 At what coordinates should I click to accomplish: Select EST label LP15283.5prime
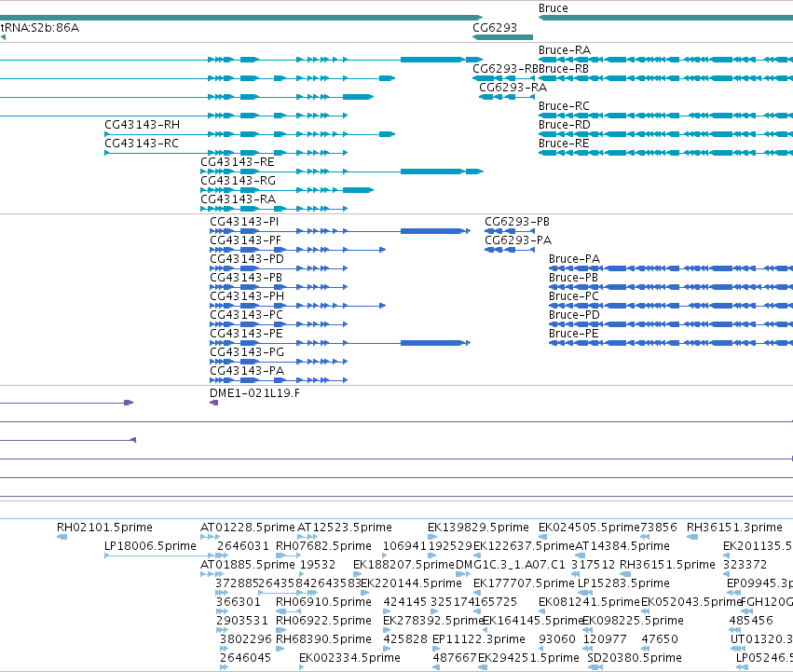click(623, 584)
